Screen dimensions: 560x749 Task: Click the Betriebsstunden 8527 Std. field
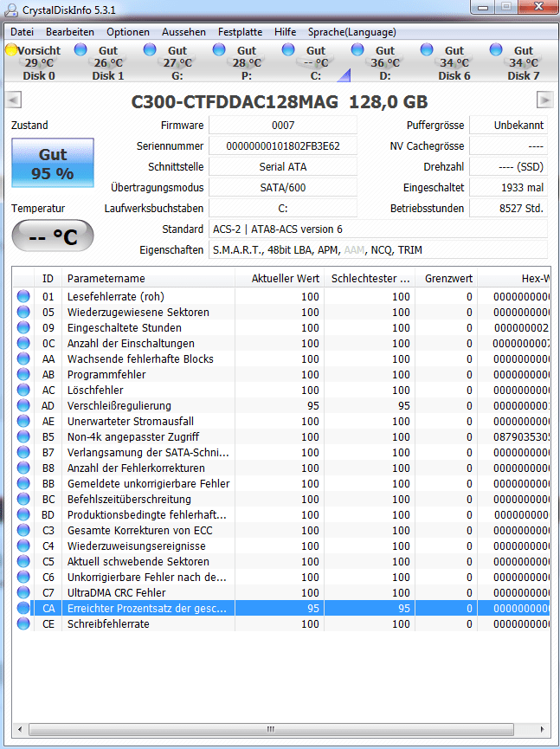[x=508, y=209]
